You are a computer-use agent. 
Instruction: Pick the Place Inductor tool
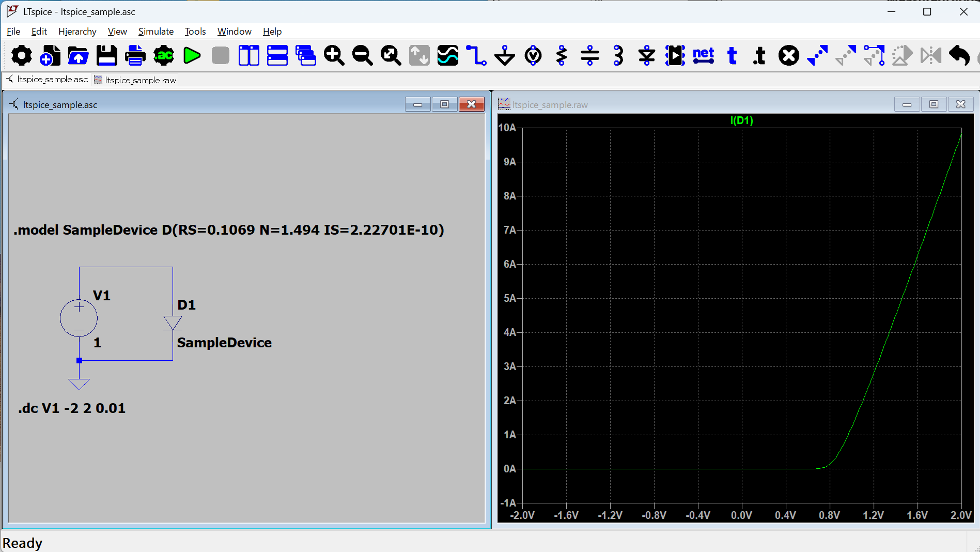(x=618, y=56)
